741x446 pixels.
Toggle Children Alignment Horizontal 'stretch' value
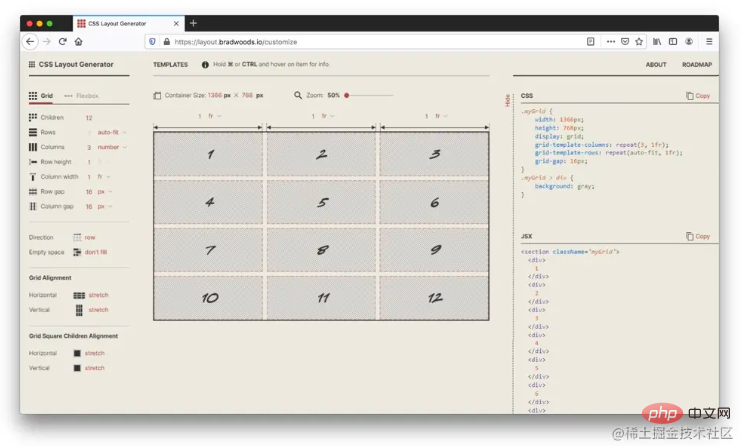(95, 353)
